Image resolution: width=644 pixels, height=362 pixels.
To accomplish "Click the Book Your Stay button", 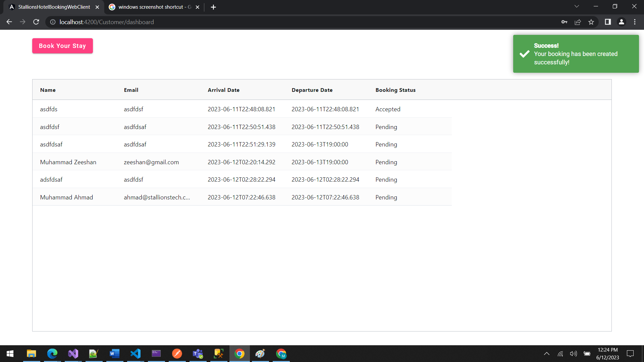I will 62,46.
